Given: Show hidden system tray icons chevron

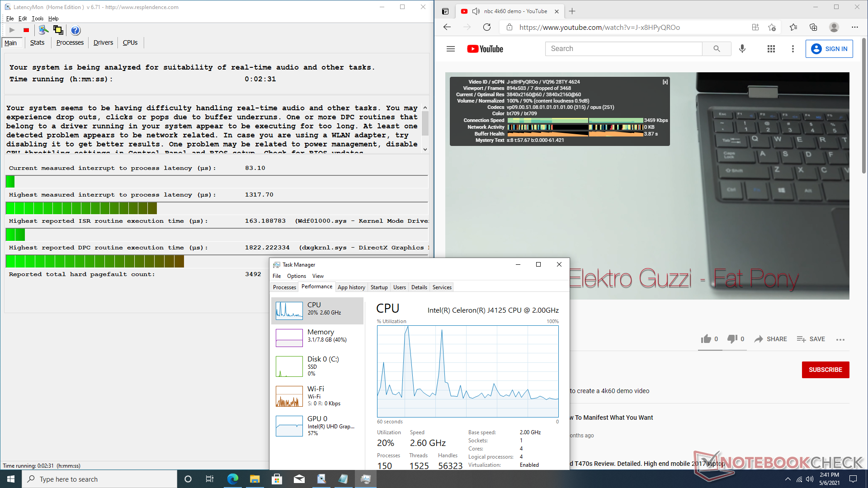Looking at the screenshot, I should (x=788, y=479).
